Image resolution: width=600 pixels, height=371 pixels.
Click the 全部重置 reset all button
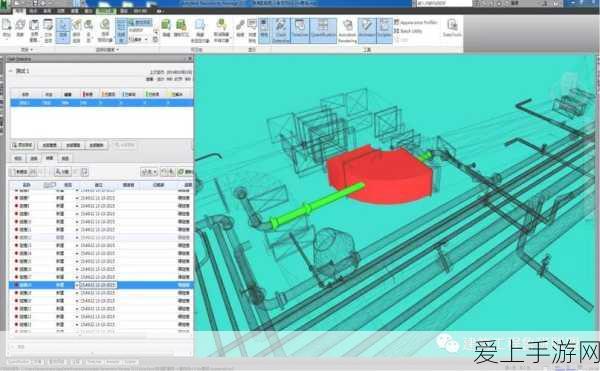click(49, 145)
